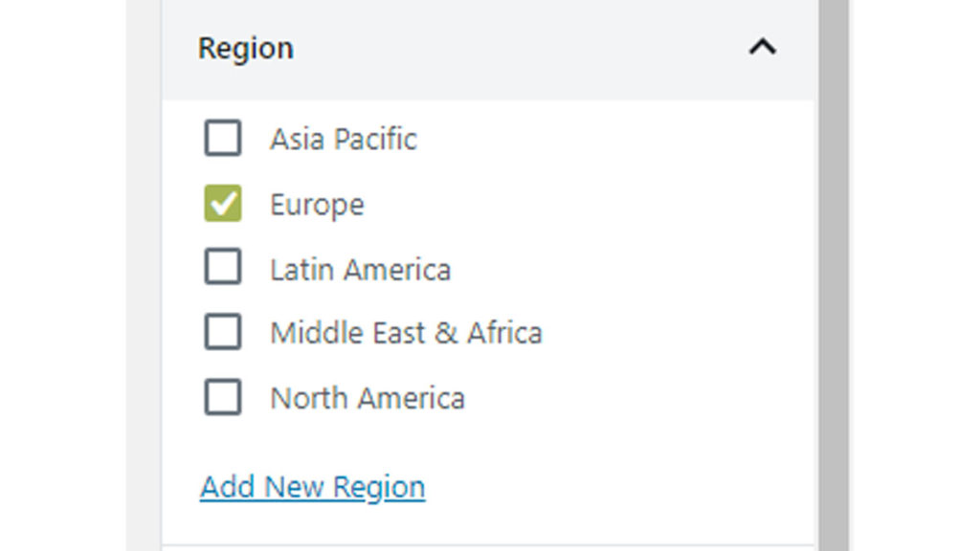Click the Asia Pacific label text
The image size is (980, 551).
(x=343, y=140)
